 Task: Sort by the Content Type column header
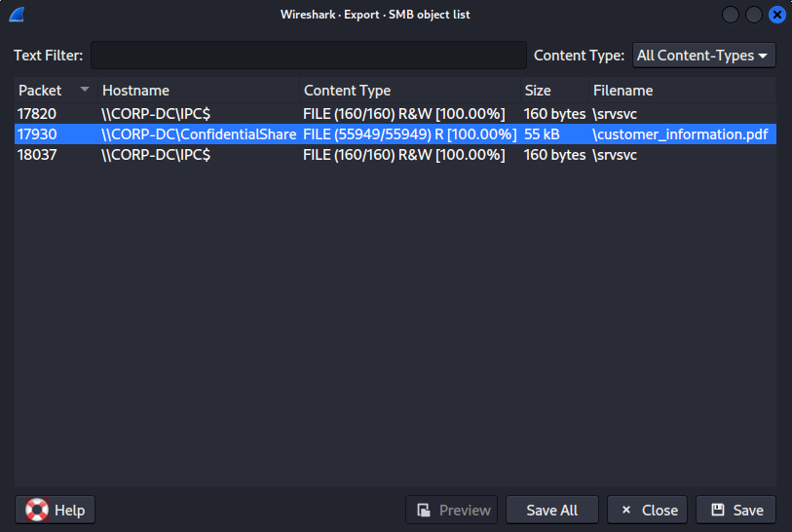click(409, 91)
